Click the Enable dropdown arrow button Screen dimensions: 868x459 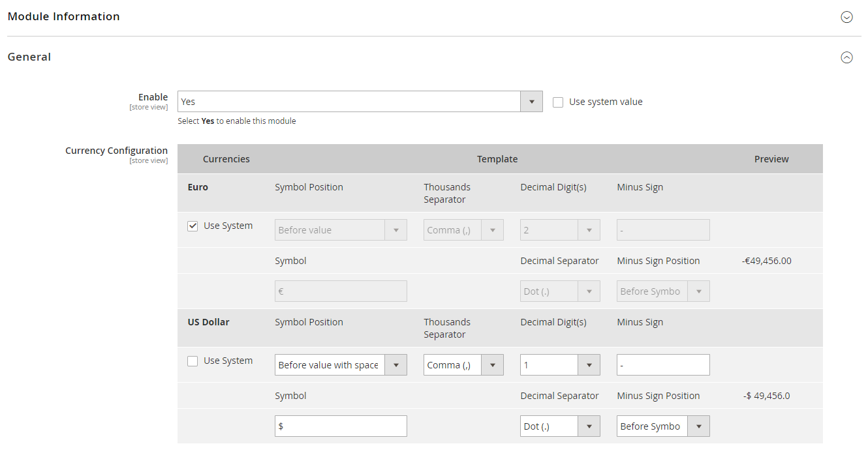531,102
